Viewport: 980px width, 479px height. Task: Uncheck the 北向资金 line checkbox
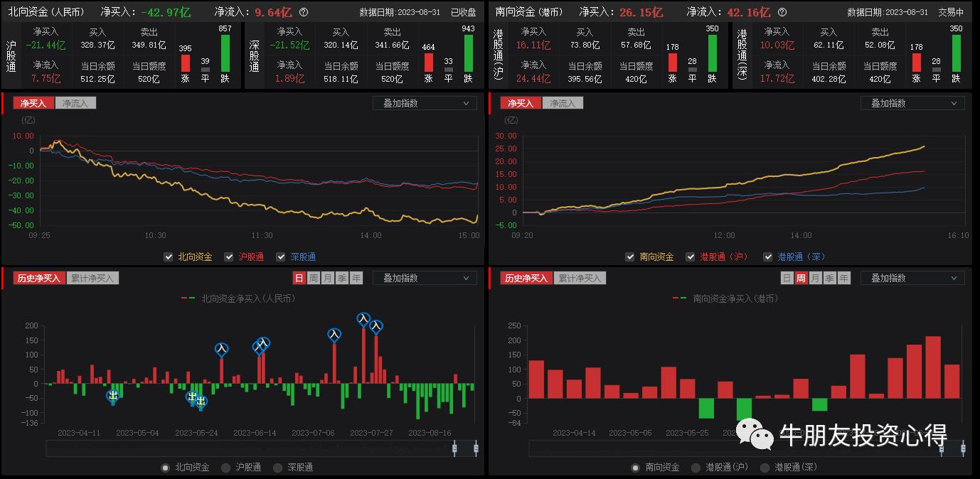pos(169,257)
